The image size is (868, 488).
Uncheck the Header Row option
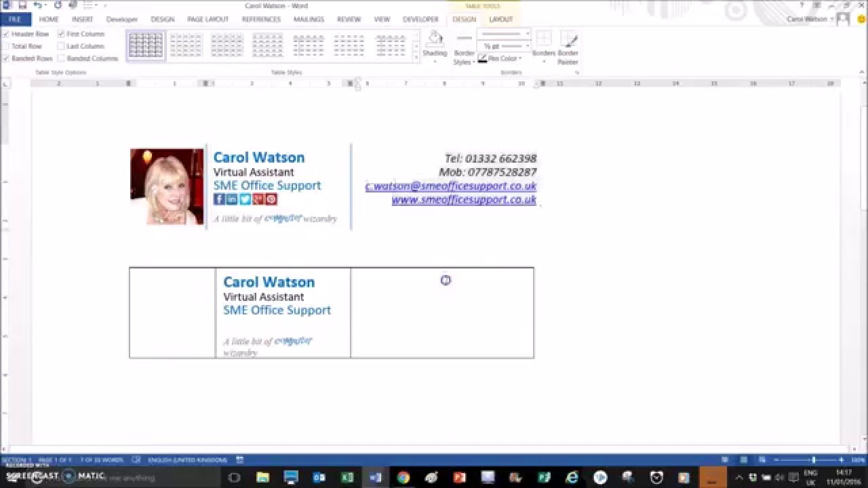tap(7, 33)
